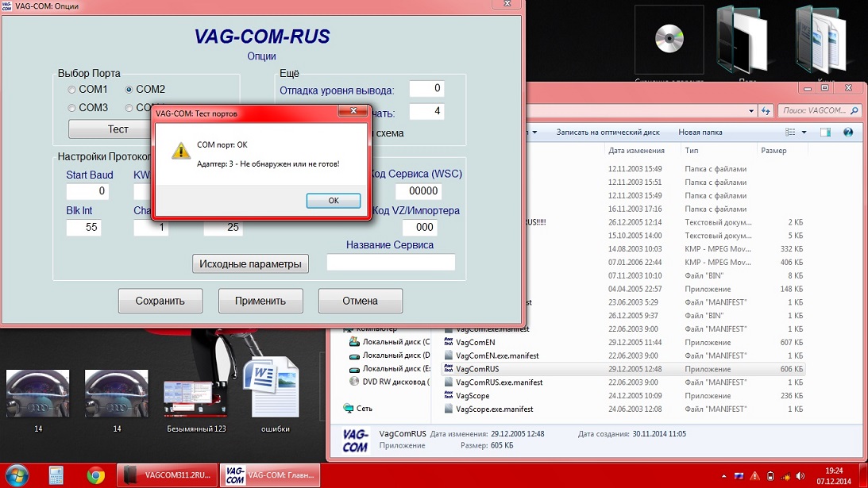Click the Explorer help question mark icon

coord(848,132)
